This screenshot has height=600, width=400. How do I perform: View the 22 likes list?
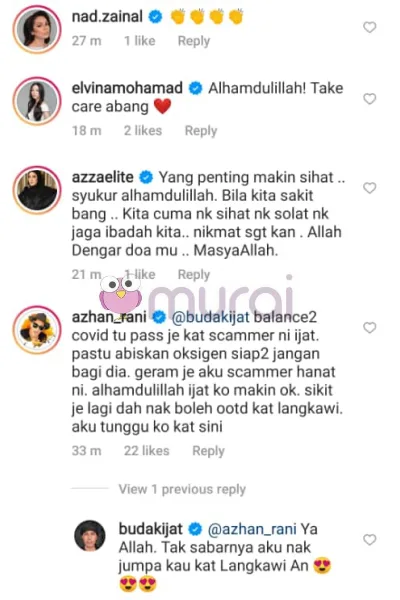pos(146,451)
